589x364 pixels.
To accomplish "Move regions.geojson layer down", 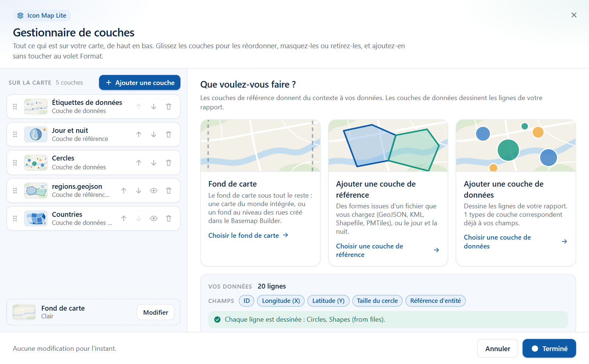I will point(139,191).
